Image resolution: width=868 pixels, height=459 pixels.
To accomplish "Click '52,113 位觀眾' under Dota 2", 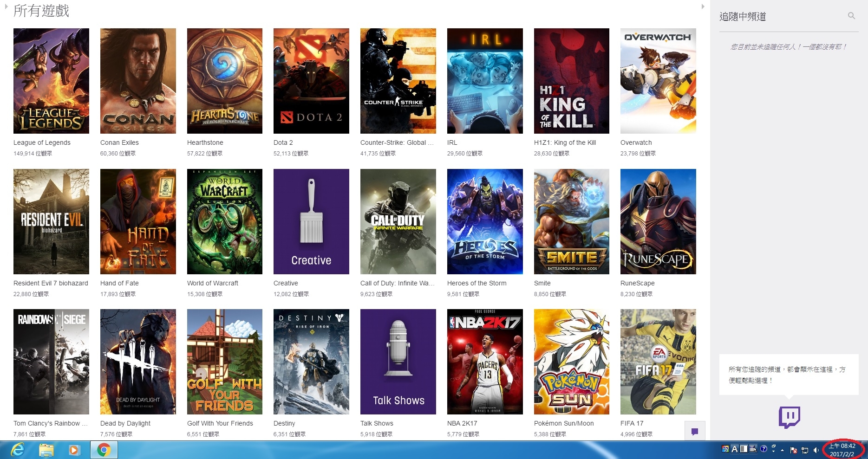I will point(291,153).
